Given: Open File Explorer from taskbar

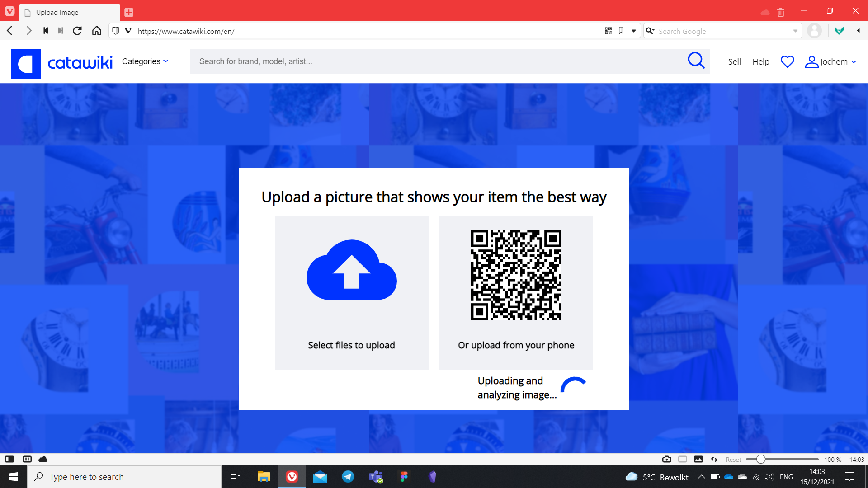Looking at the screenshot, I should [264, 477].
